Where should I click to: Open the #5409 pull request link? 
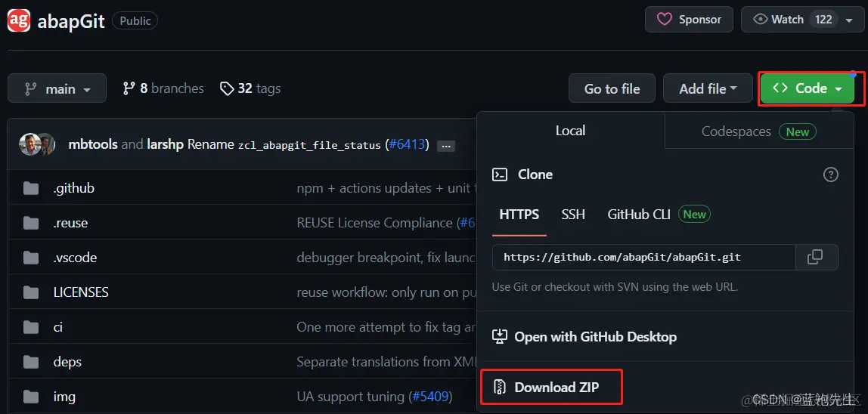pyautogui.click(x=429, y=397)
